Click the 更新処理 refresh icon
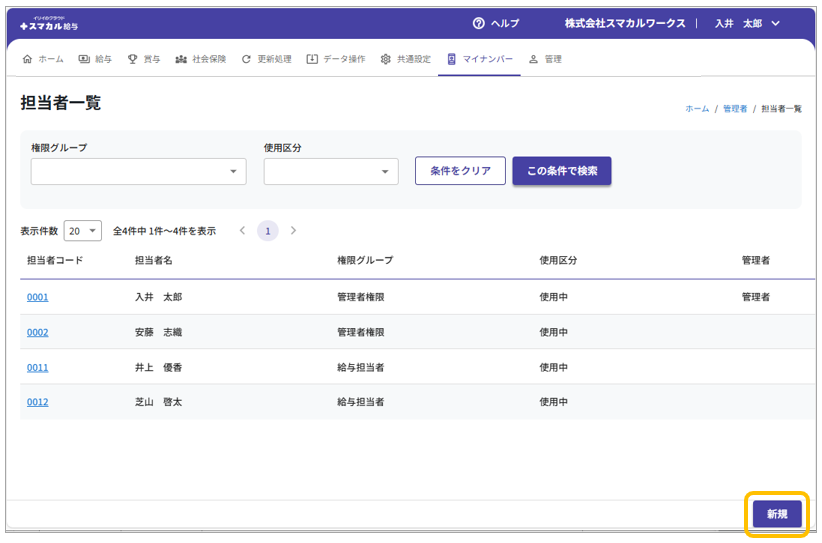The height and width of the screenshot is (543, 822). (x=246, y=59)
